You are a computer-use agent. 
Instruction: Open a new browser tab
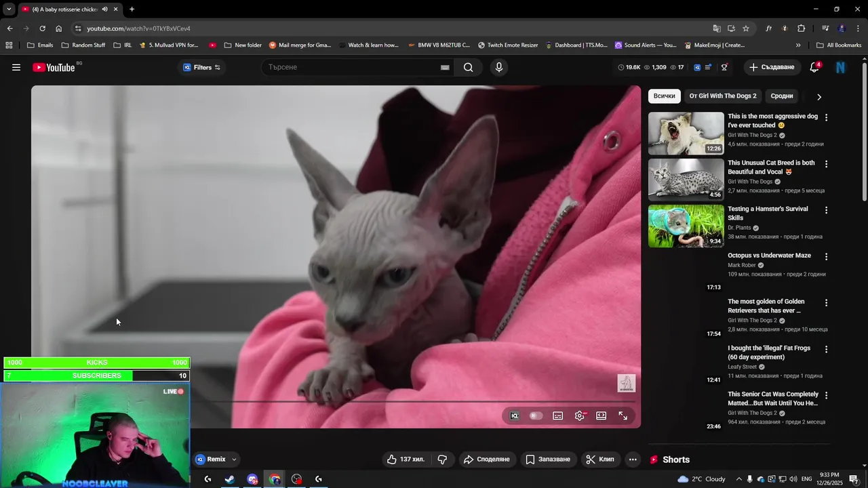[x=132, y=9]
